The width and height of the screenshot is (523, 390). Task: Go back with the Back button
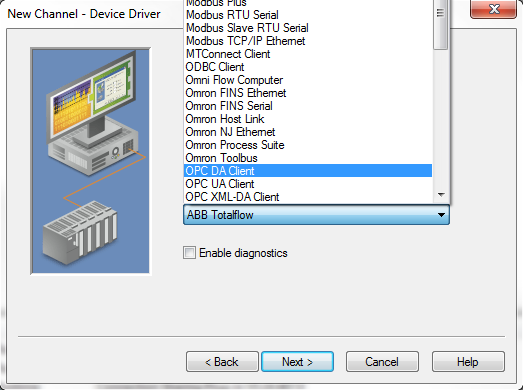(222, 362)
